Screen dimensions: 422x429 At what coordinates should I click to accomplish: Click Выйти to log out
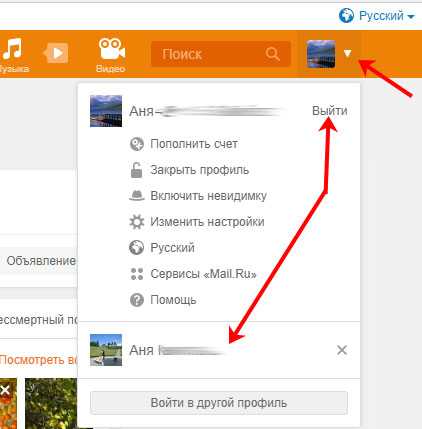click(330, 111)
